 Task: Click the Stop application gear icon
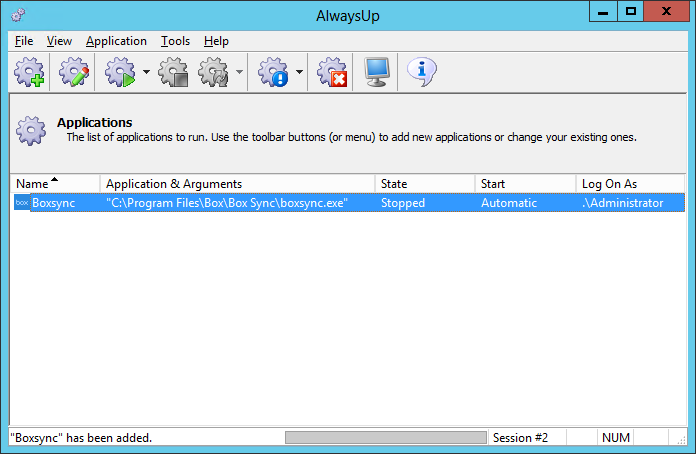coord(174,72)
